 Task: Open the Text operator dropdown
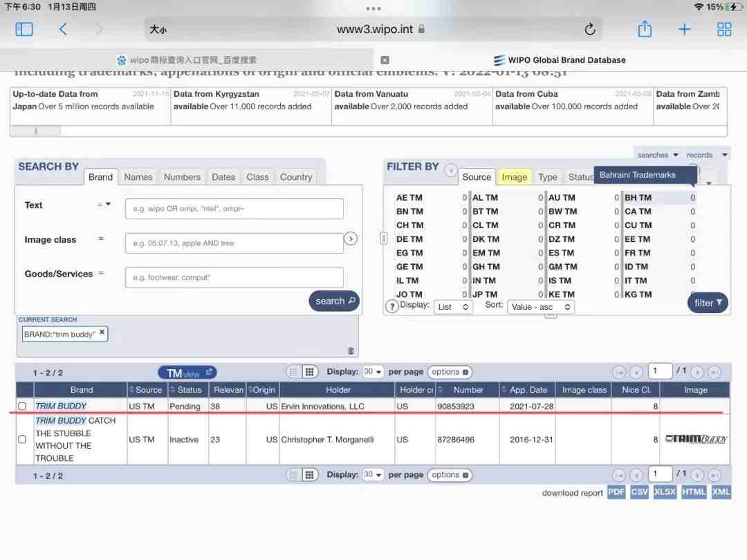(104, 204)
